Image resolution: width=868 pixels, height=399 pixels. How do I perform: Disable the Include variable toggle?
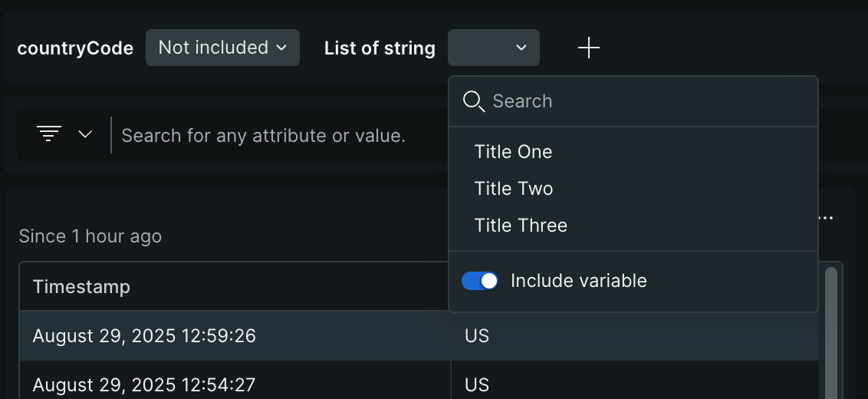coord(480,281)
